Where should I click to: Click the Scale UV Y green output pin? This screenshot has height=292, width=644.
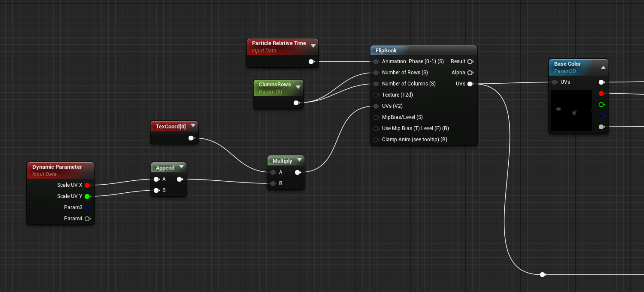[88, 196]
